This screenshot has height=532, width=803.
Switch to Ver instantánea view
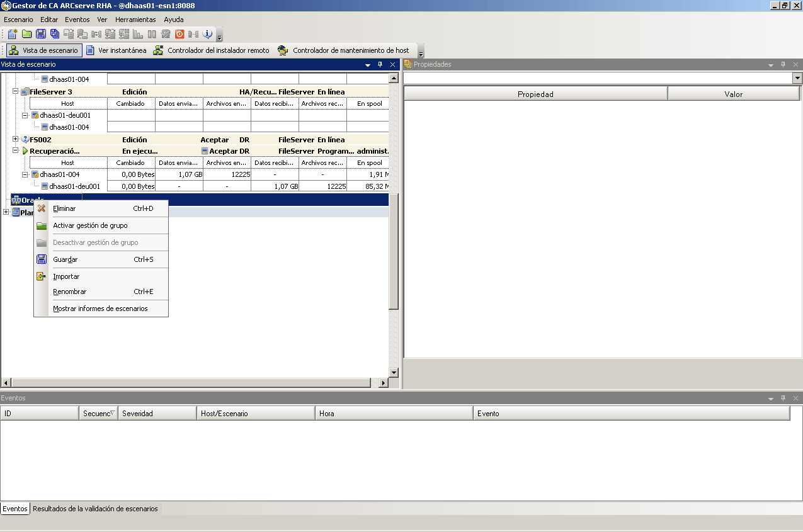coord(116,50)
